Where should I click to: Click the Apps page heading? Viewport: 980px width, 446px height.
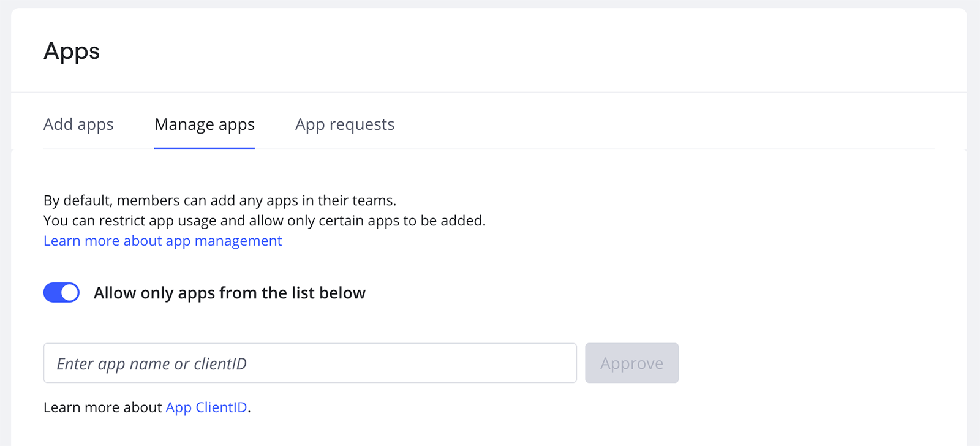pos(72,51)
